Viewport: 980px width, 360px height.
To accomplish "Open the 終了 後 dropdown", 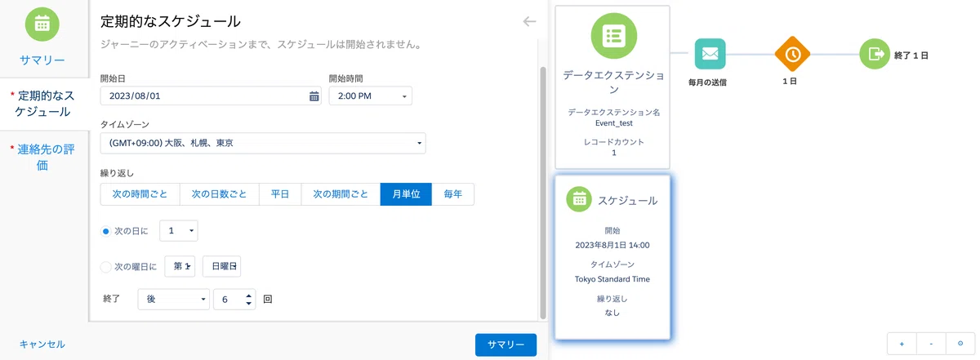I will click(x=173, y=300).
